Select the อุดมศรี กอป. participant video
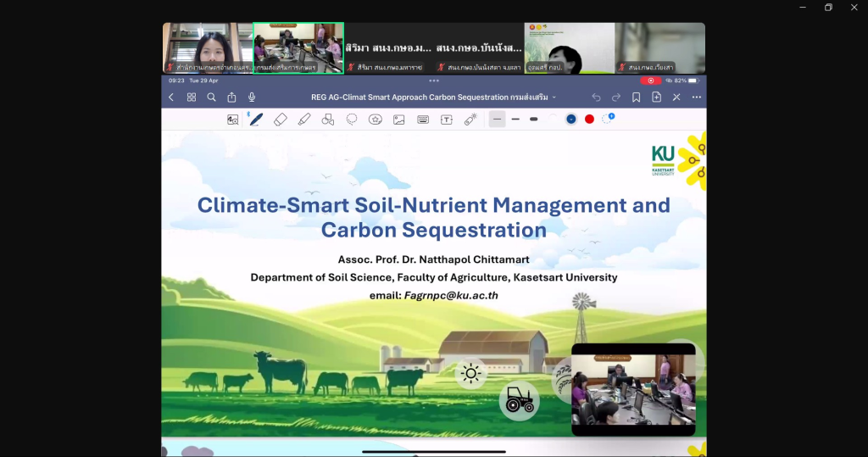868x457 pixels. (569, 48)
